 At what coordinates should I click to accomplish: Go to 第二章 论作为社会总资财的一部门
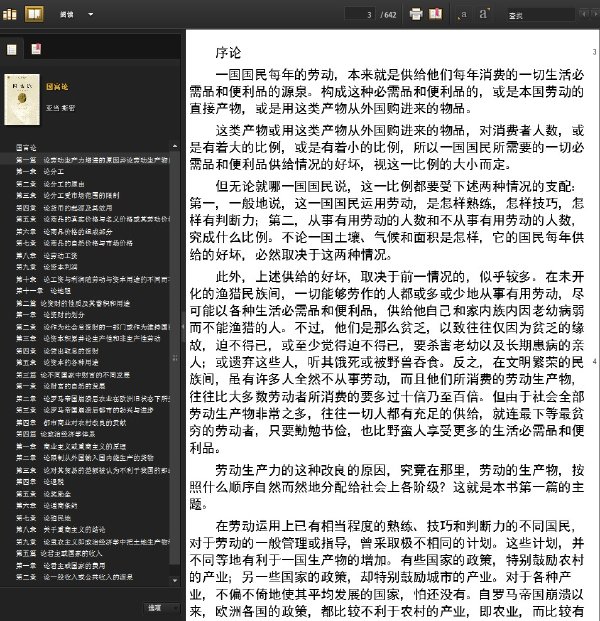tap(93, 327)
